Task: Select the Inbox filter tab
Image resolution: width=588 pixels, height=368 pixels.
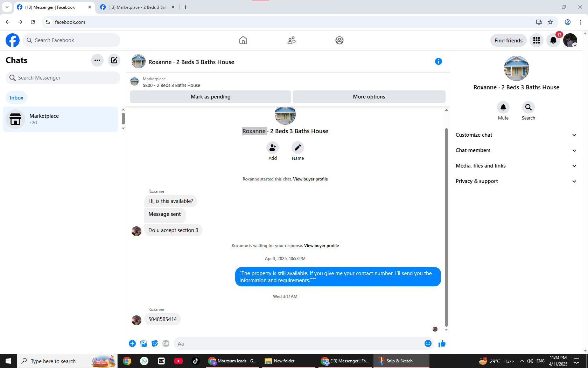Action: point(16,98)
